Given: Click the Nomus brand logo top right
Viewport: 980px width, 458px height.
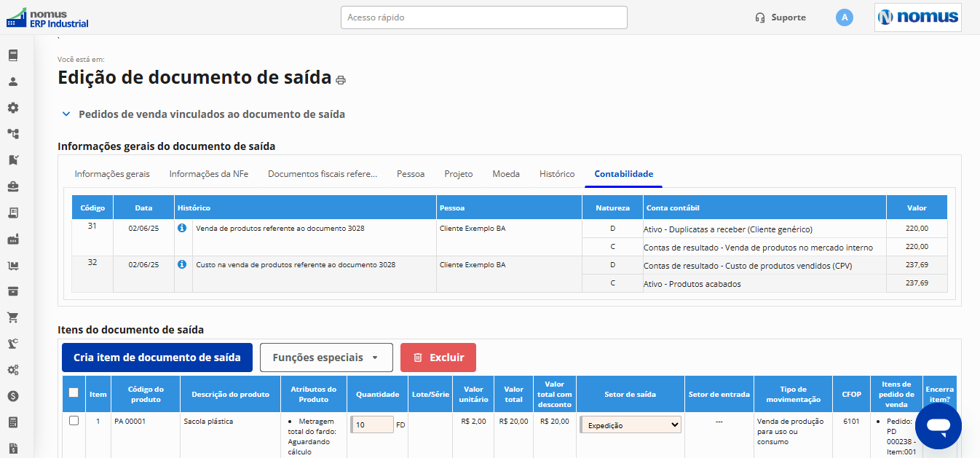Looking at the screenshot, I should click(x=917, y=17).
